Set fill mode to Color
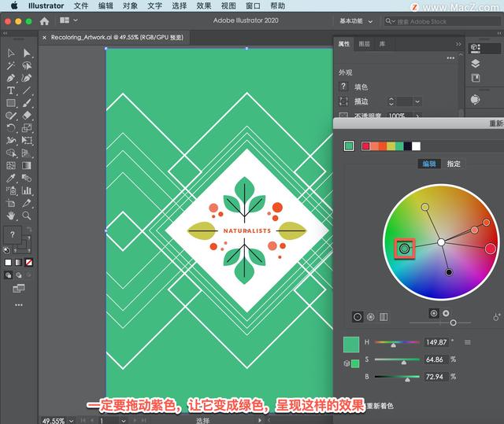This screenshot has height=424, width=504. point(8,263)
